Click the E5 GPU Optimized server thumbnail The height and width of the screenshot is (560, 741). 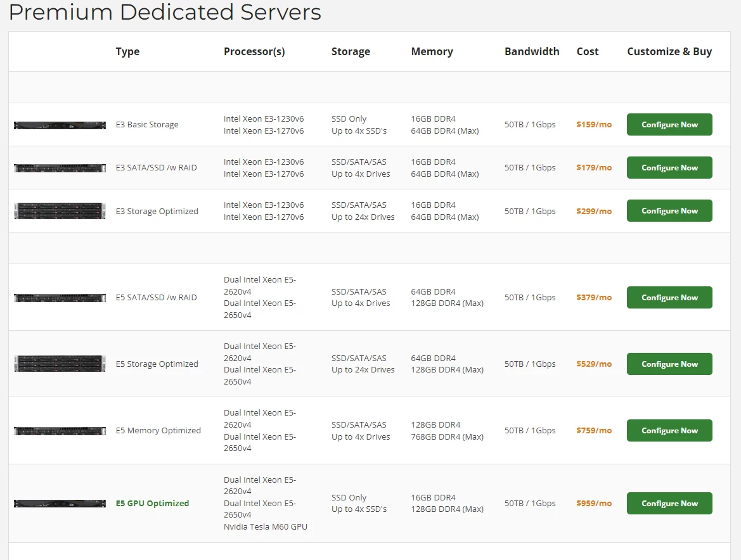(59, 503)
